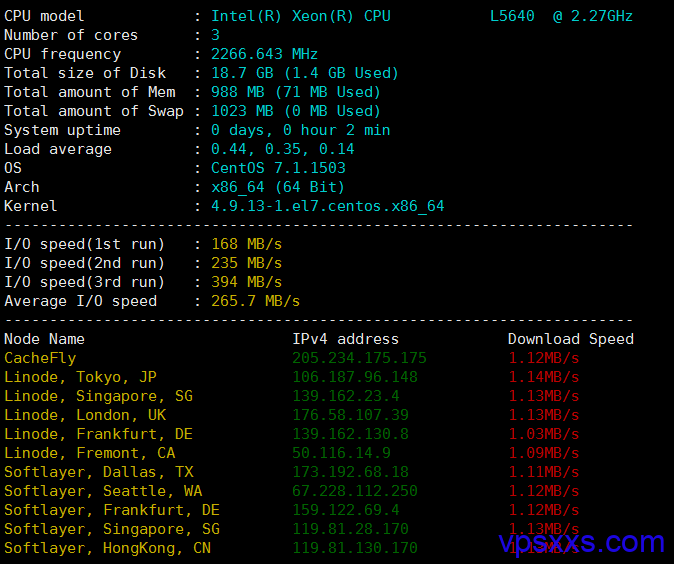This screenshot has width=674, height=564.
Task: Select the 'Softlayer, Singapore, SG' node
Action: 112,529
